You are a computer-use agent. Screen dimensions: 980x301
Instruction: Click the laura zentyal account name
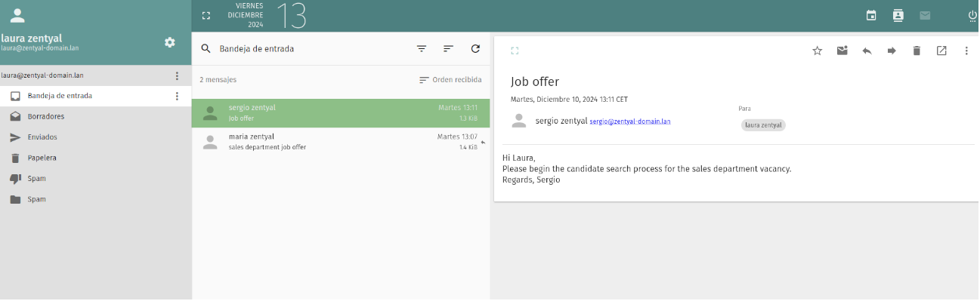tap(32, 38)
